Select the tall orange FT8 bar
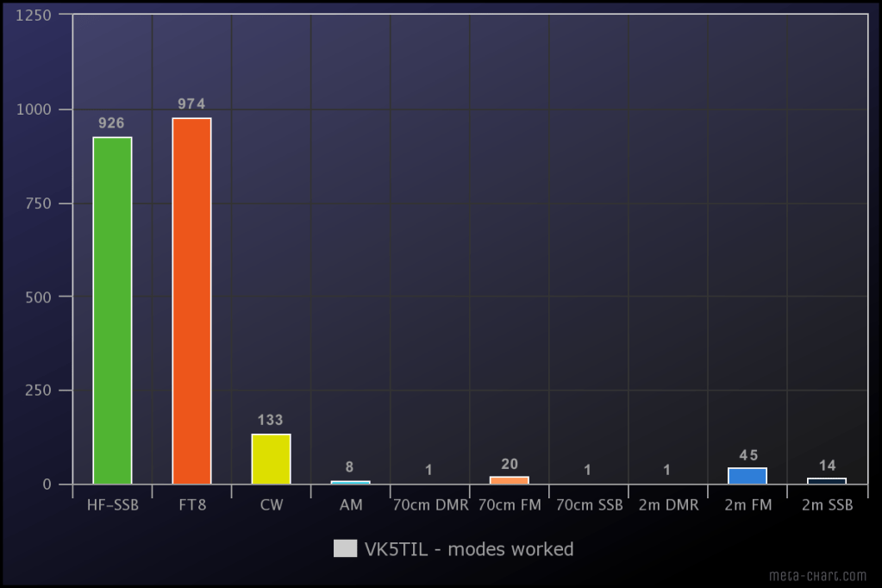 click(x=191, y=301)
